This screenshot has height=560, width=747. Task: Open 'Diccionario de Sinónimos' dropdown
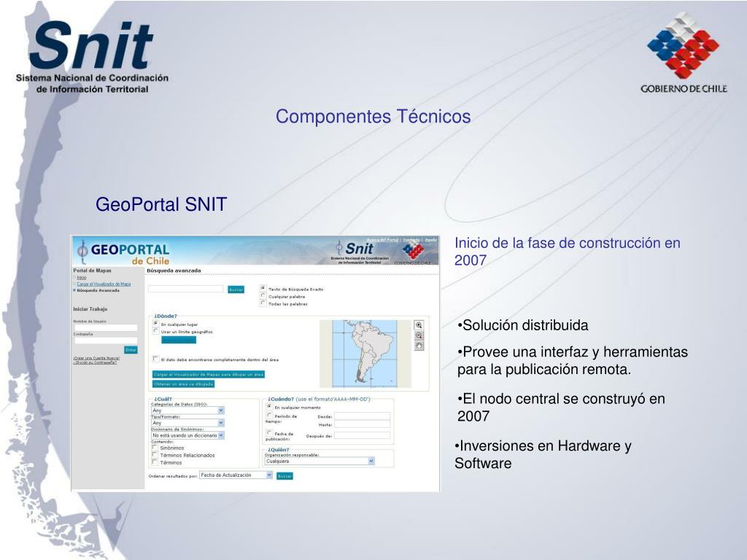coord(187,435)
